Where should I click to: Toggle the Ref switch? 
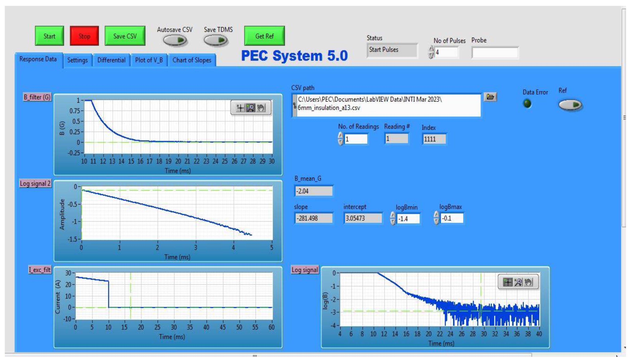pos(570,105)
